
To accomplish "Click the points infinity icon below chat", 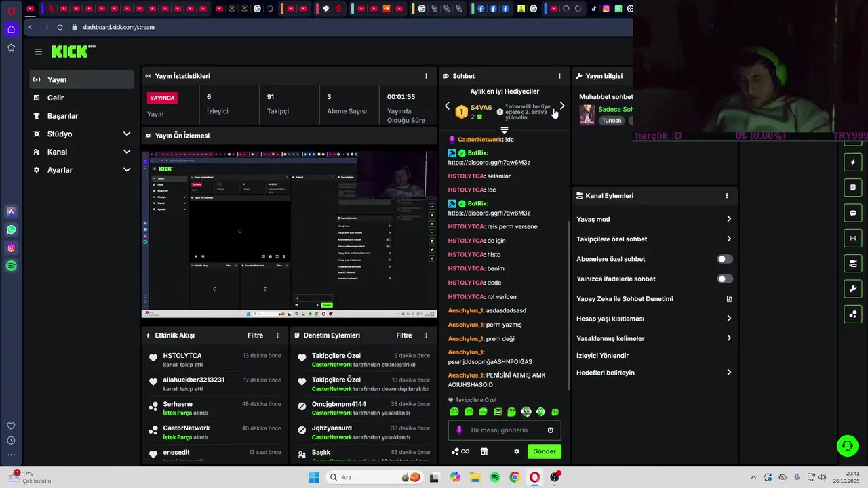I will [x=460, y=451].
